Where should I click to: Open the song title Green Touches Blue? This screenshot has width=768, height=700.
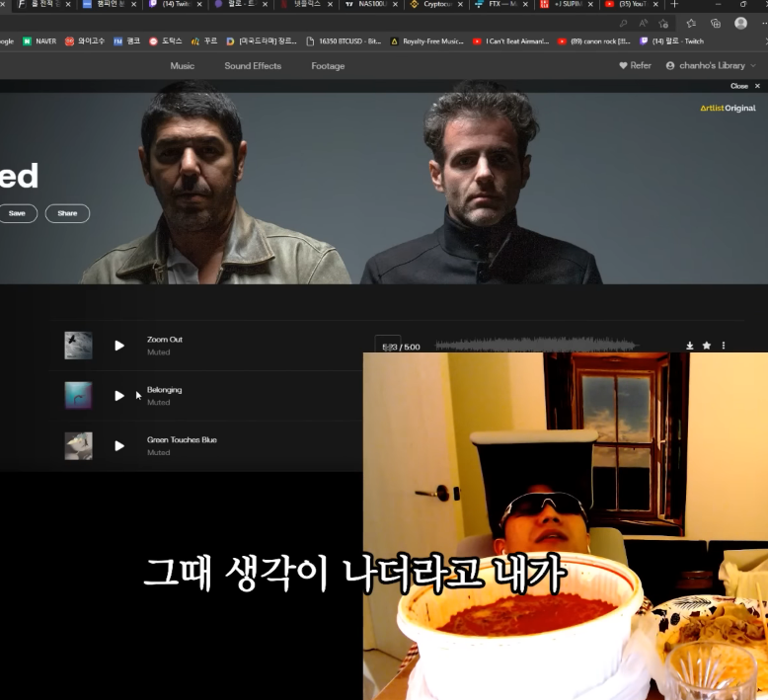[x=182, y=440]
